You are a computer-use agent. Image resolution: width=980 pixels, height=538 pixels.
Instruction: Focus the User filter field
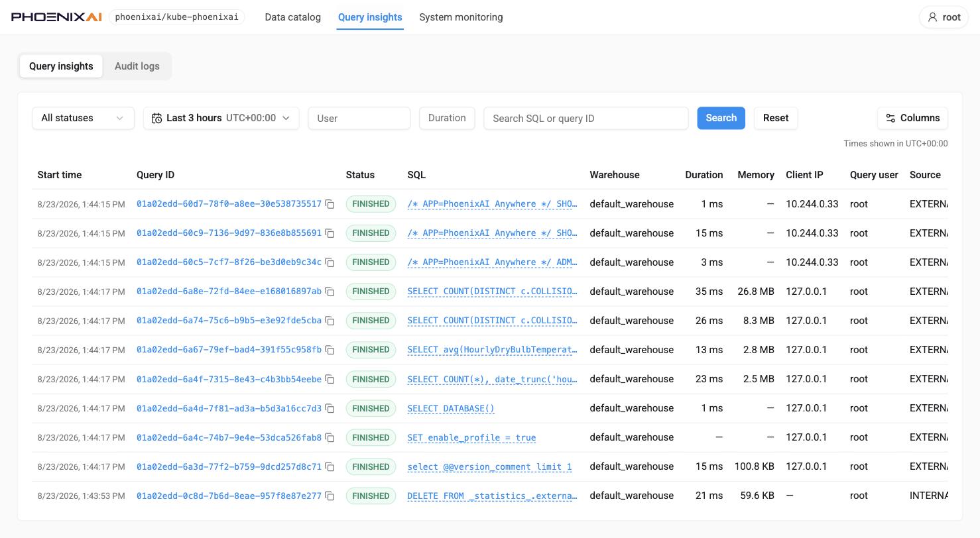tap(359, 118)
